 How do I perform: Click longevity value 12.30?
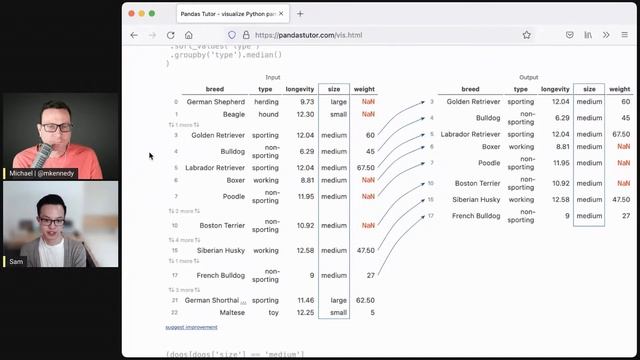[305, 114]
